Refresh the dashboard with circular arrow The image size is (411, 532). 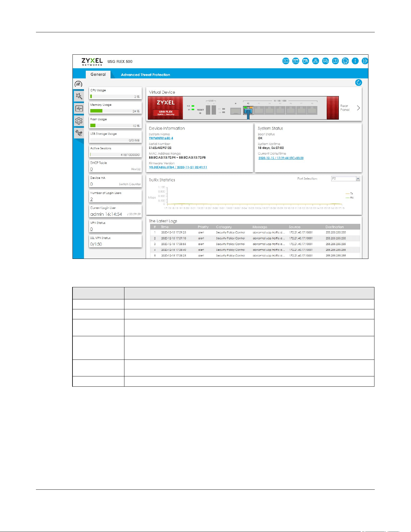[358, 82]
